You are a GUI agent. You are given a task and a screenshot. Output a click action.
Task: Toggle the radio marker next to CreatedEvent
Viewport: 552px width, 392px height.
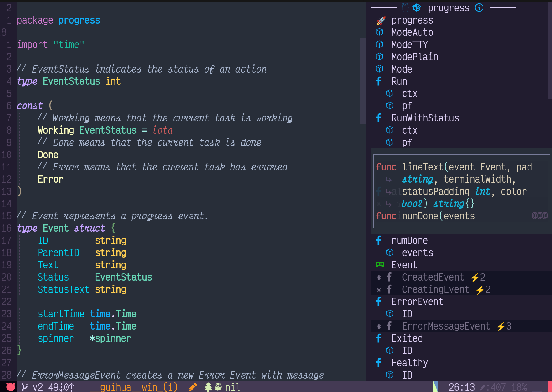pyautogui.click(x=379, y=277)
